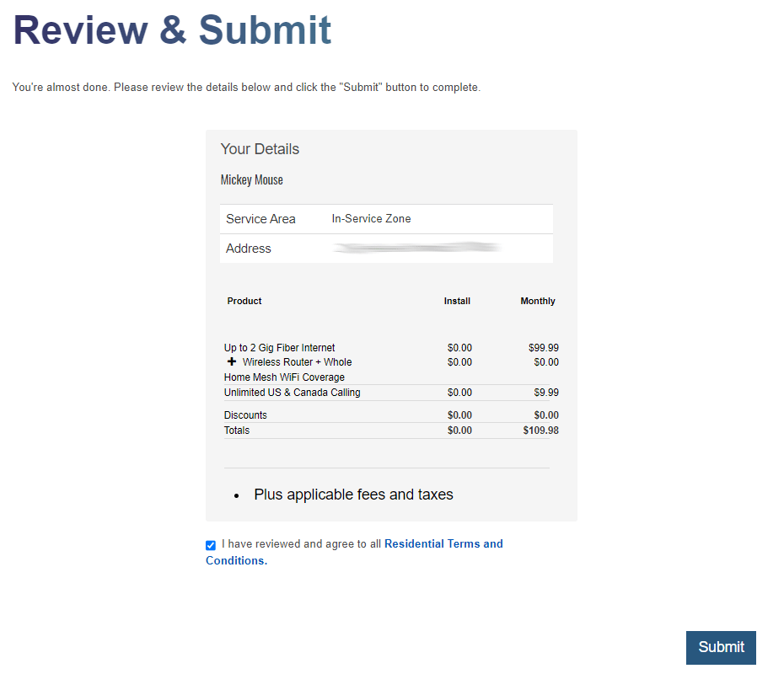The height and width of the screenshot is (674, 784).
Task: Click the blurred Address field
Action: [x=416, y=248]
